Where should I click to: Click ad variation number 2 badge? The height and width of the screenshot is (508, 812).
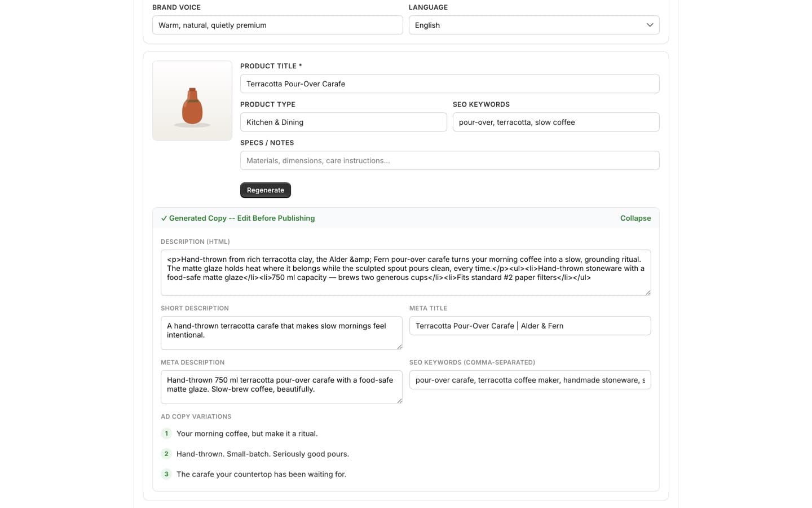click(x=166, y=454)
